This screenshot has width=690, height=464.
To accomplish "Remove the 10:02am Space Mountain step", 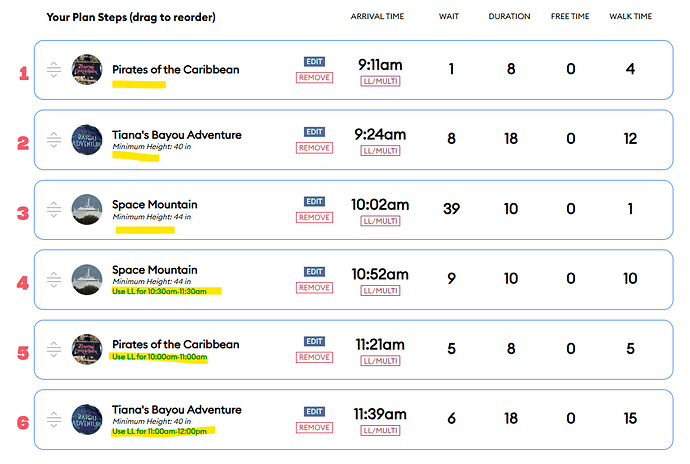I will coord(314,217).
